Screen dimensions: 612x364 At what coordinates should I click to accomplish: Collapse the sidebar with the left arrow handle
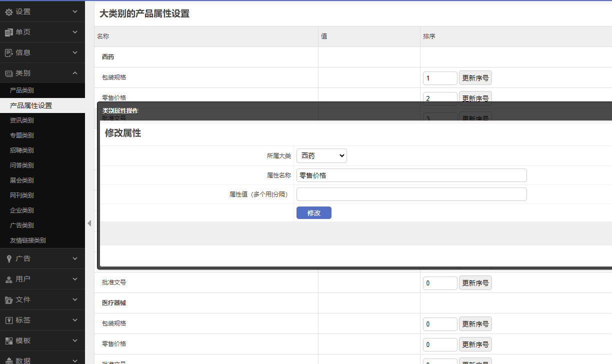point(89,223)
